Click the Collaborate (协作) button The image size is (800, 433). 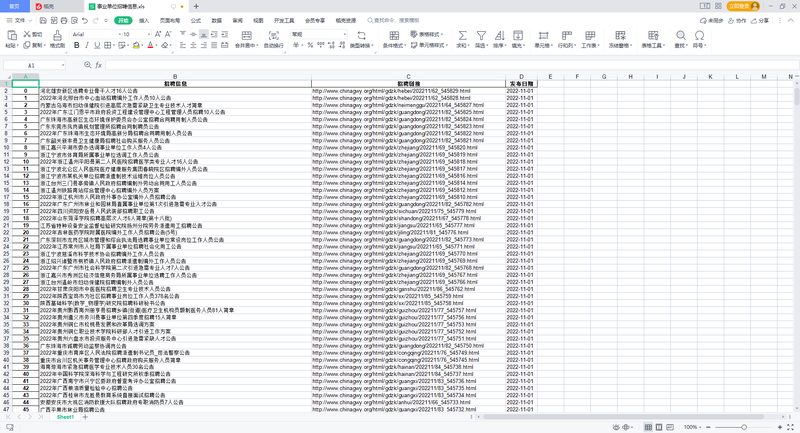click(737, 20)
